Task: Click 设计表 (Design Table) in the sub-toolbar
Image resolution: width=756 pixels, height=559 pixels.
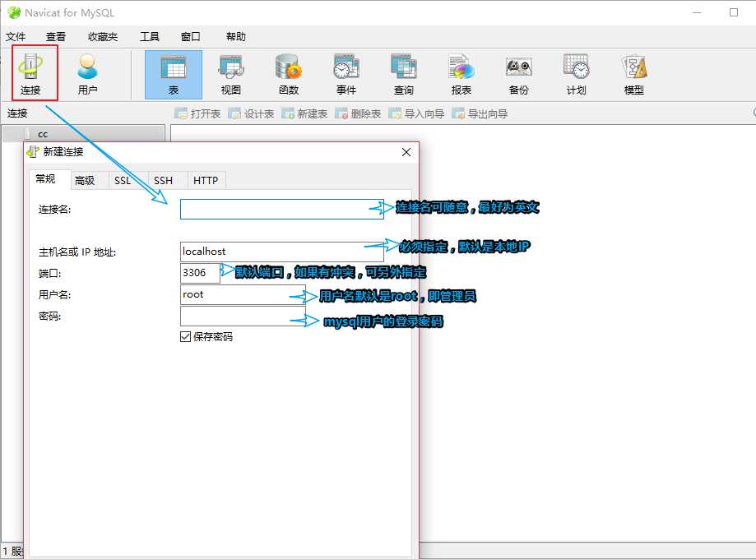Action: click(252, 113)
